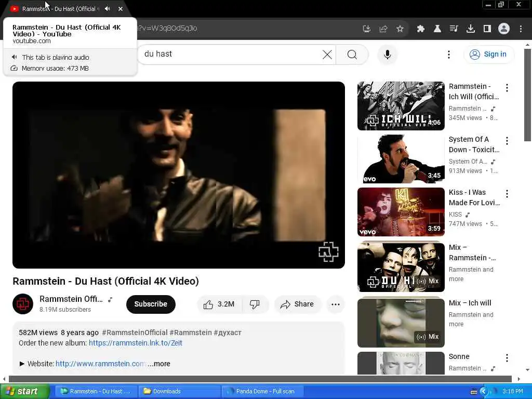Open the Chrome three-dot menu
The image size is (532, 399).
[x=521, y=29]
